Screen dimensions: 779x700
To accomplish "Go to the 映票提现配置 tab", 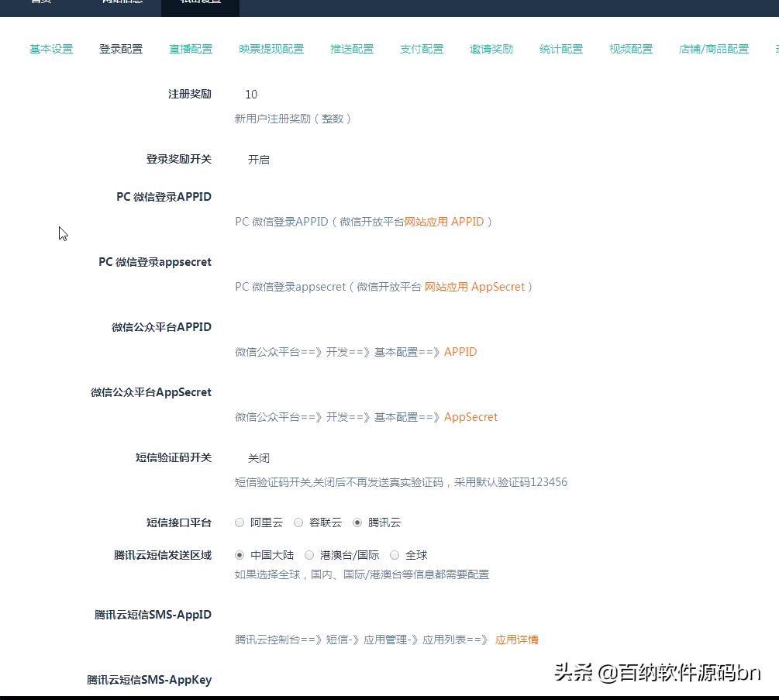I will [271, 49].
